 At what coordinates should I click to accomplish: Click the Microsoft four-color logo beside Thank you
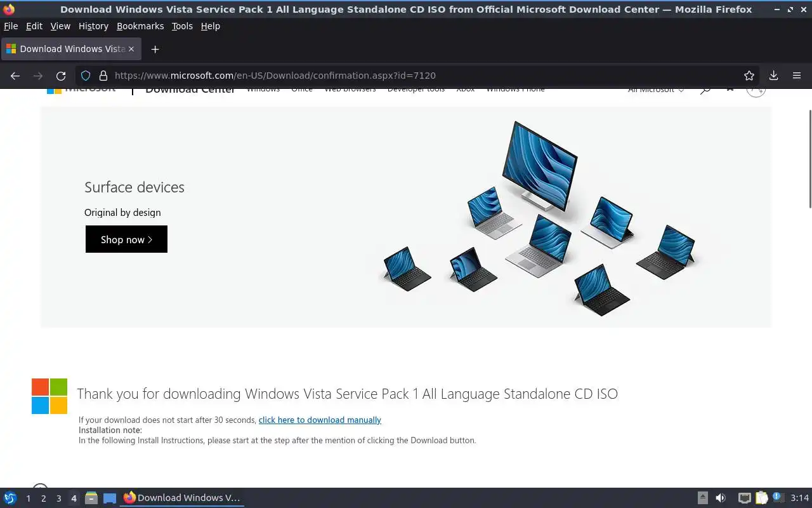[49, 396]
